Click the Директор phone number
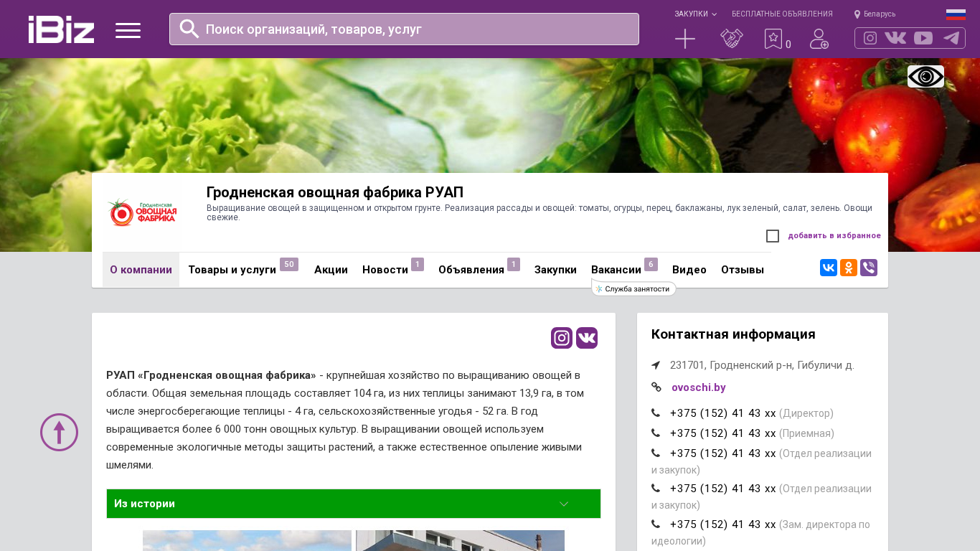The image size is (980, 551). (723, 413)
